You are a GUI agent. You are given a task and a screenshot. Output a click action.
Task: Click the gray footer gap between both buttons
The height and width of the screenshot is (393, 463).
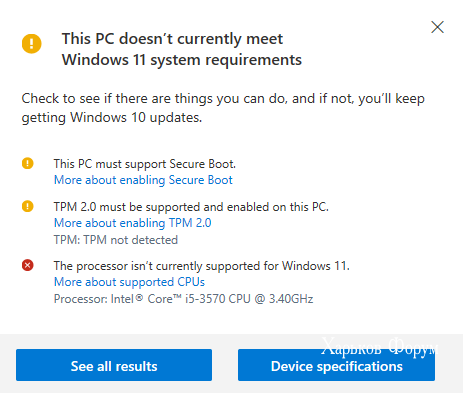click(x=225, y=365)
